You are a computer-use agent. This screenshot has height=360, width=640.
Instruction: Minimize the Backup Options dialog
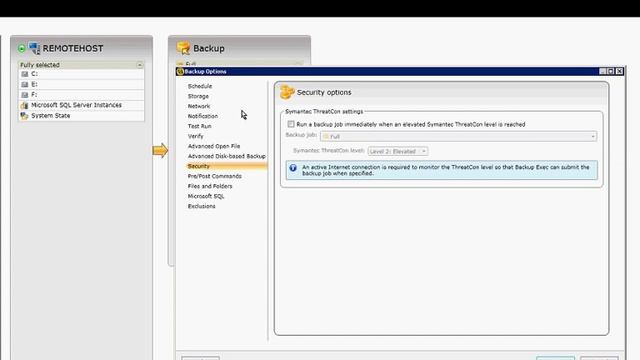coord(602,71)
